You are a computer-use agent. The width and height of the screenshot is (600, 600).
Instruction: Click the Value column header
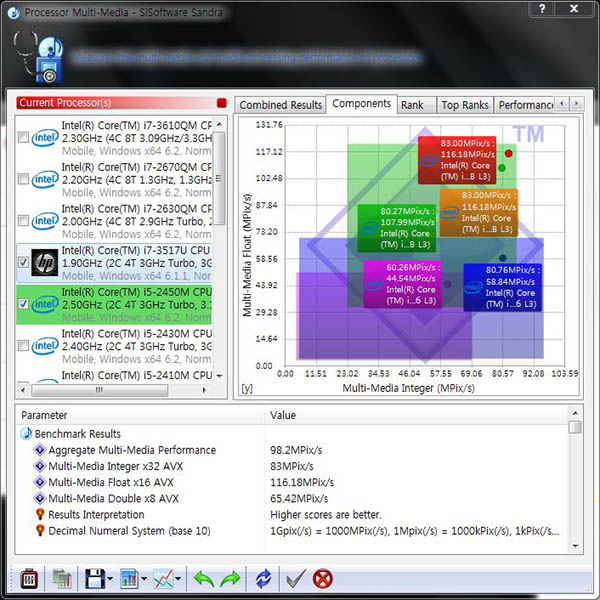(x=416, y=415)
